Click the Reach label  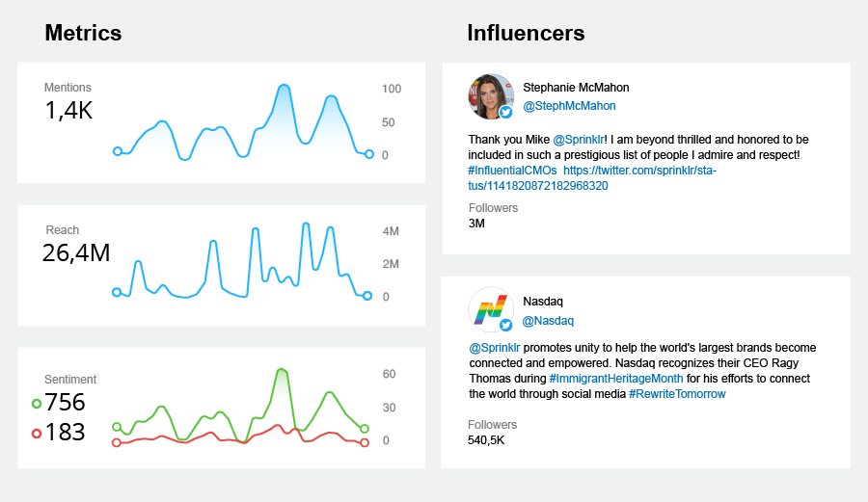(62, 230)
